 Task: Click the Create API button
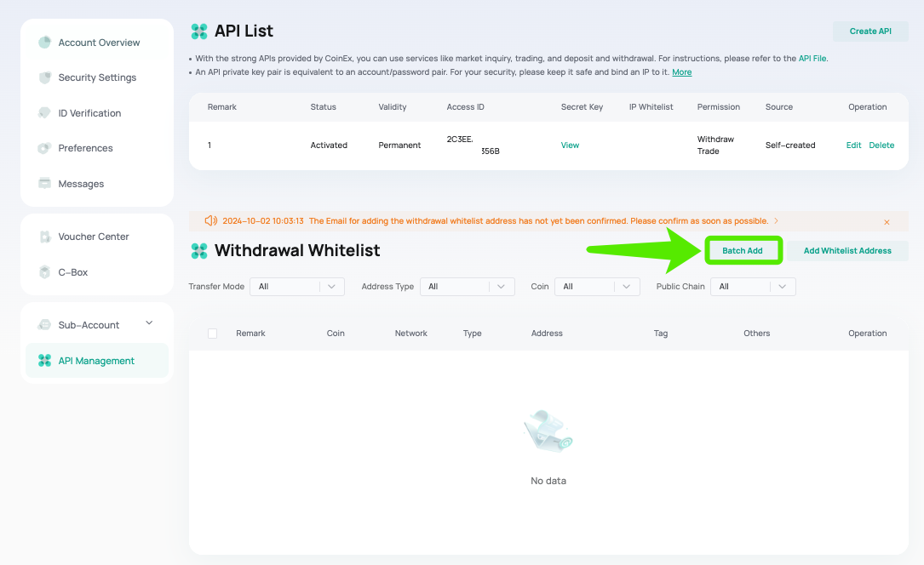(870, 31)
